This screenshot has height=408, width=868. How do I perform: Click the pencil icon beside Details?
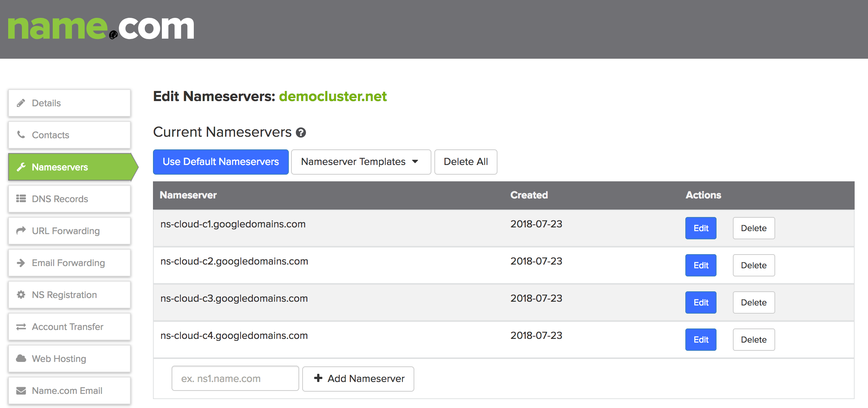click(21, 103)
